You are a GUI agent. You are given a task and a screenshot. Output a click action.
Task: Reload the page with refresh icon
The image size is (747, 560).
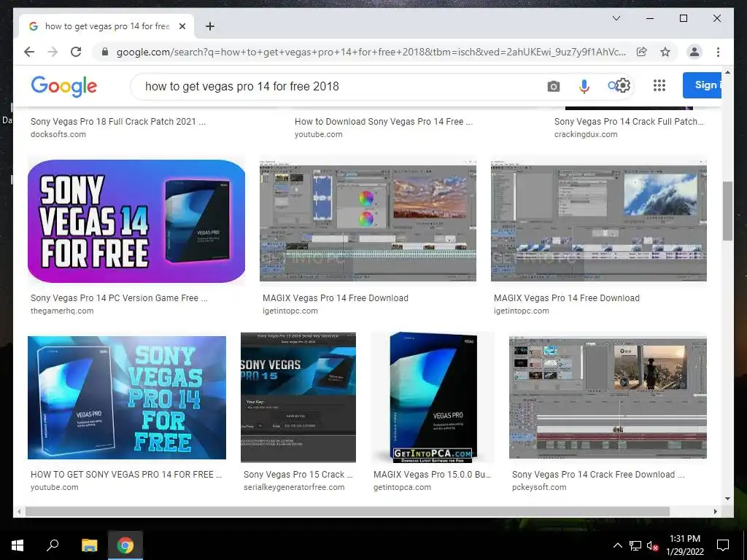point(76,52)
